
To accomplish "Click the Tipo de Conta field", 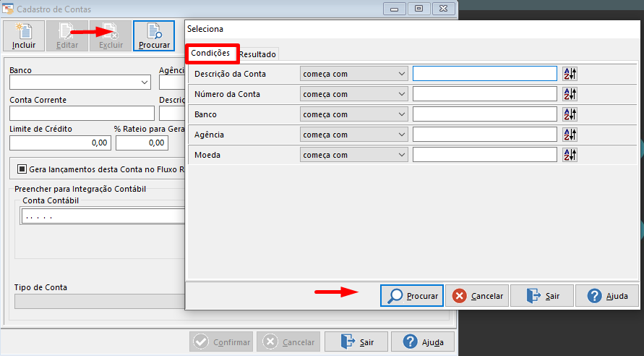I will pos(100,301).
